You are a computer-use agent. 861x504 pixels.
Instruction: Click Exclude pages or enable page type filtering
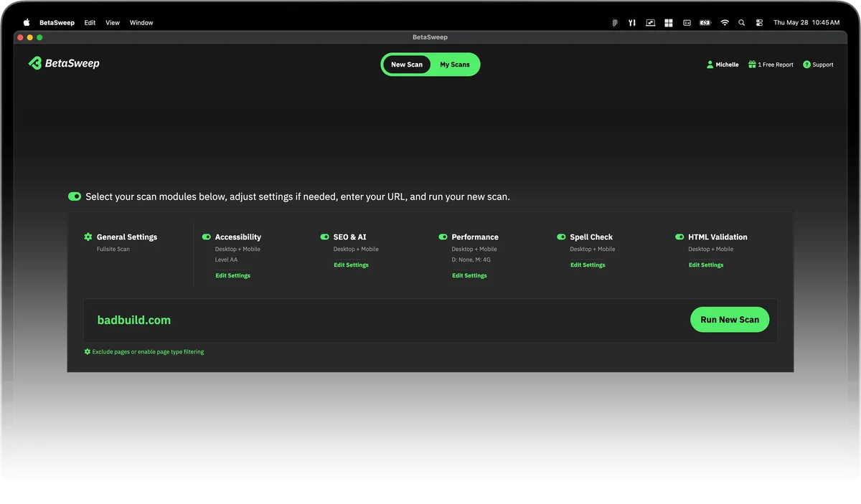pyautogui.click(x=149, y=352)
